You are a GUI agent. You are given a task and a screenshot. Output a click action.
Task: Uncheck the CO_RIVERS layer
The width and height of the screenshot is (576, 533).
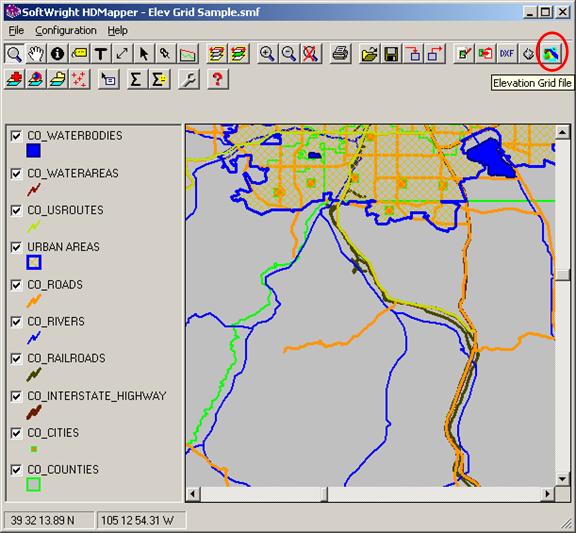point(16,322)
